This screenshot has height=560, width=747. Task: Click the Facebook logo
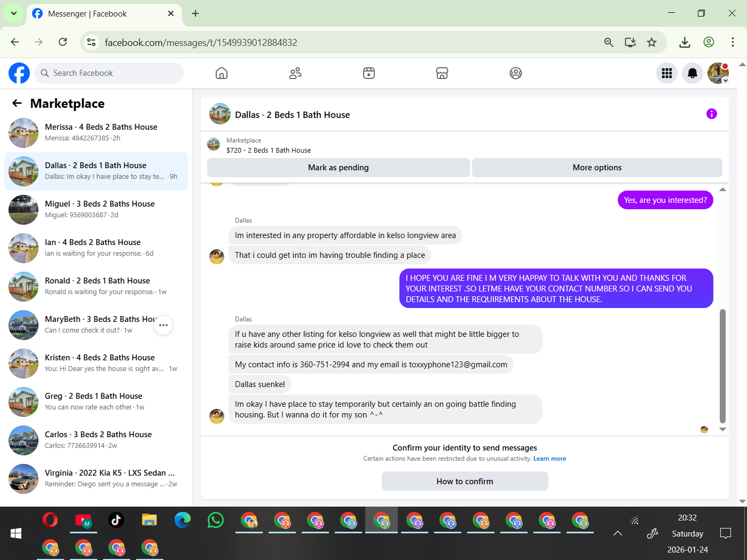click(x=19, y=73)
